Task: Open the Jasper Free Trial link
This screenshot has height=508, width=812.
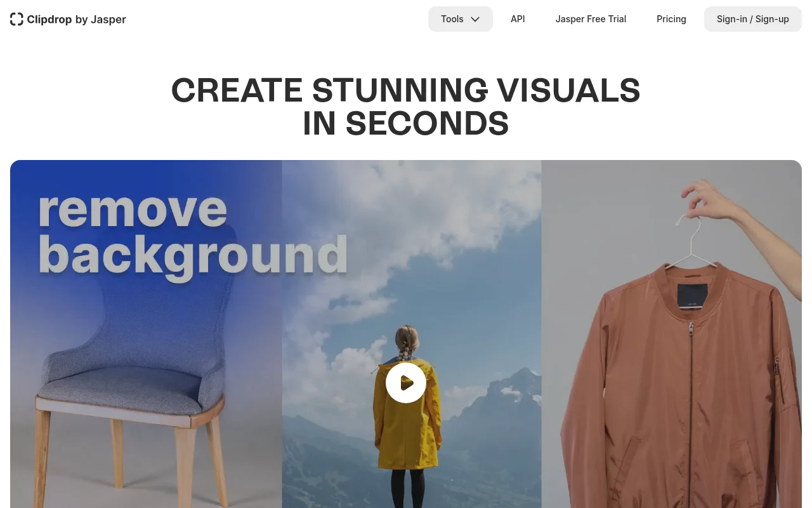Action: 591,19
